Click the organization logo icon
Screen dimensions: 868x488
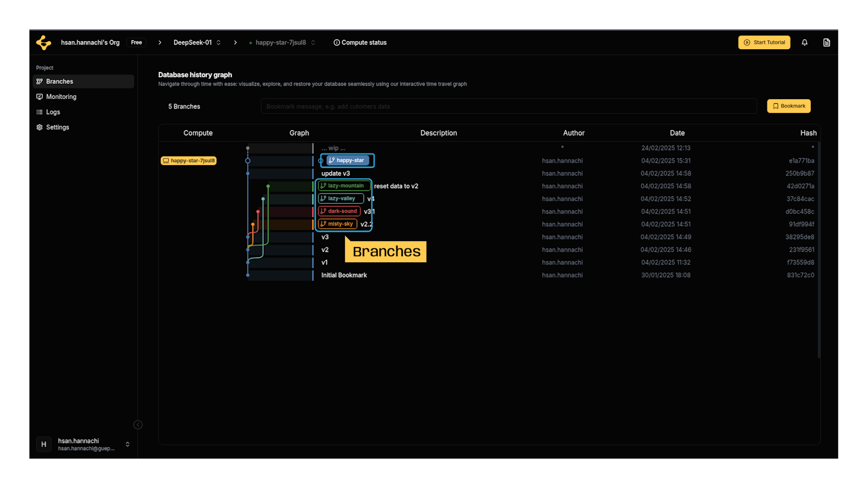(44, 43)
